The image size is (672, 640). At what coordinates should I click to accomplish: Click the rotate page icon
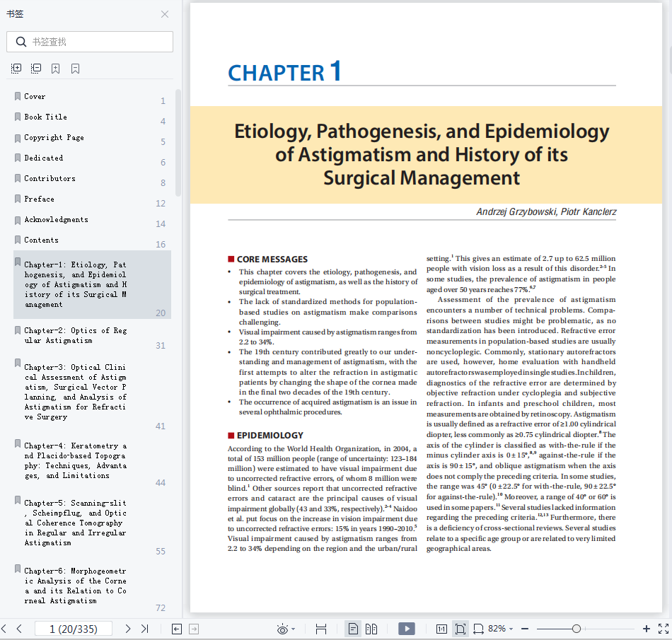pyautogui.click(x=478, y=629)
